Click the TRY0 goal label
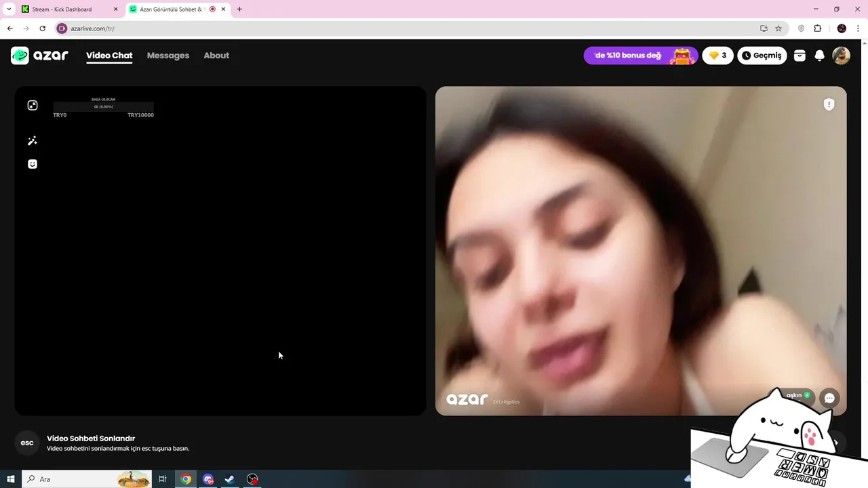 [x=60, y=115]
